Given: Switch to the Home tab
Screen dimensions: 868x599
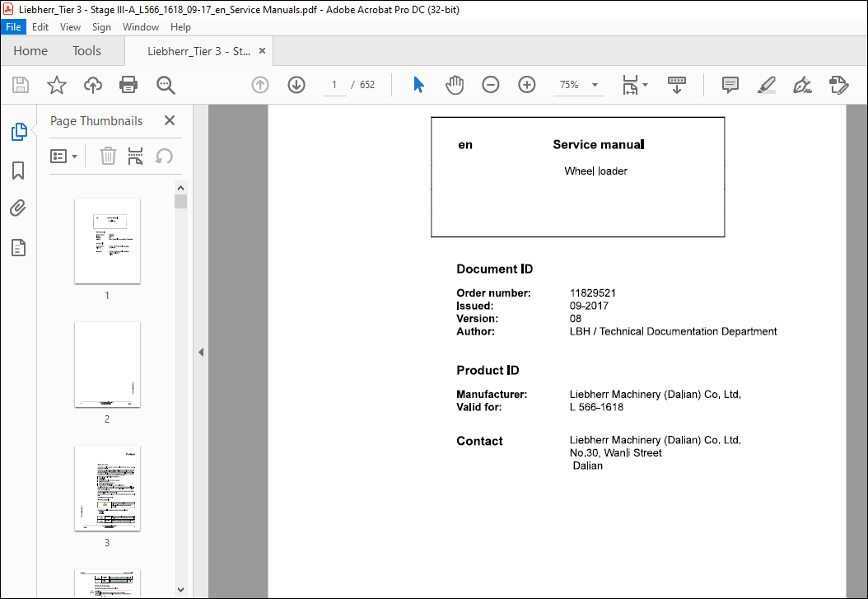Looking at the screenshot, I should coord(30,51).
